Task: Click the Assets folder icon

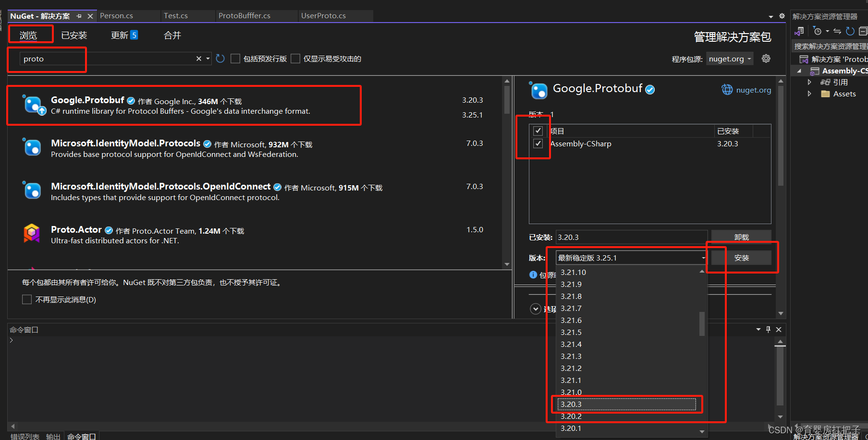Action: click(826, 94)
